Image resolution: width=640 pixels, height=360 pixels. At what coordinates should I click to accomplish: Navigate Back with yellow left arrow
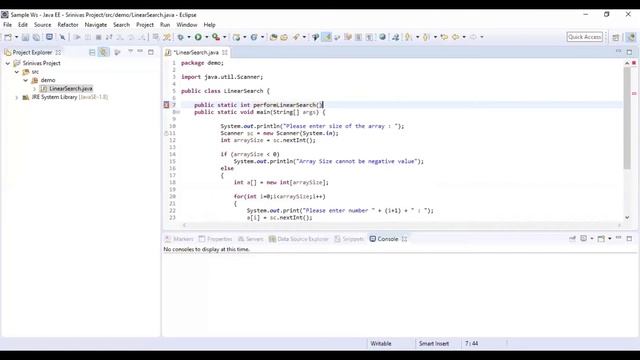(456, 37)
